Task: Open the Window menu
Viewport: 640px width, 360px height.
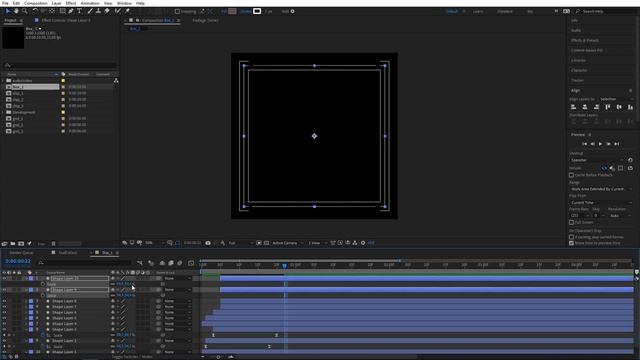Action: (x=124, y=3)
